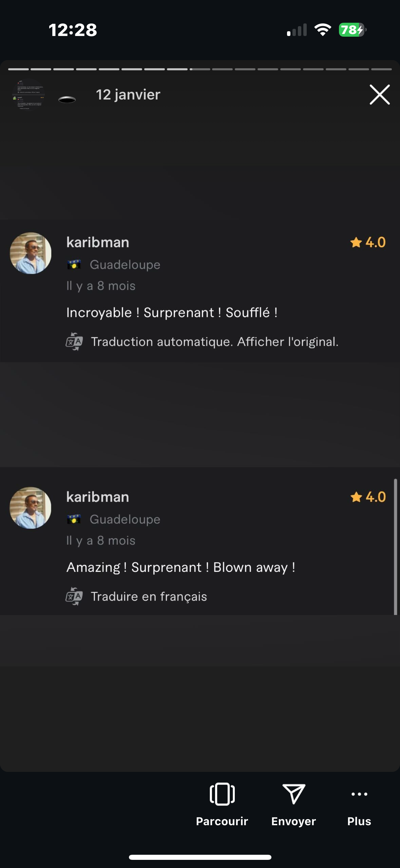Image resolution: width=400 pixels, height=868 pixels.
Task: Tap the Guadeloupe flag in first review
Action: pos(74,265)
